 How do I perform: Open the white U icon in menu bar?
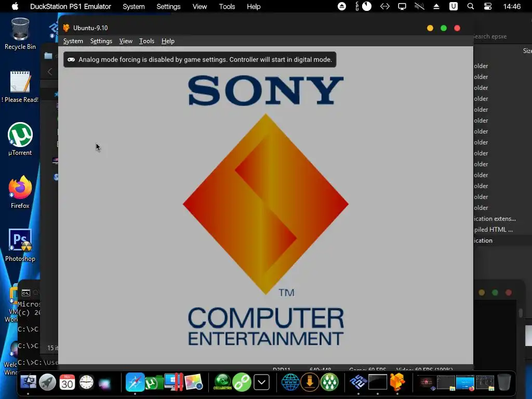(453, 6)
